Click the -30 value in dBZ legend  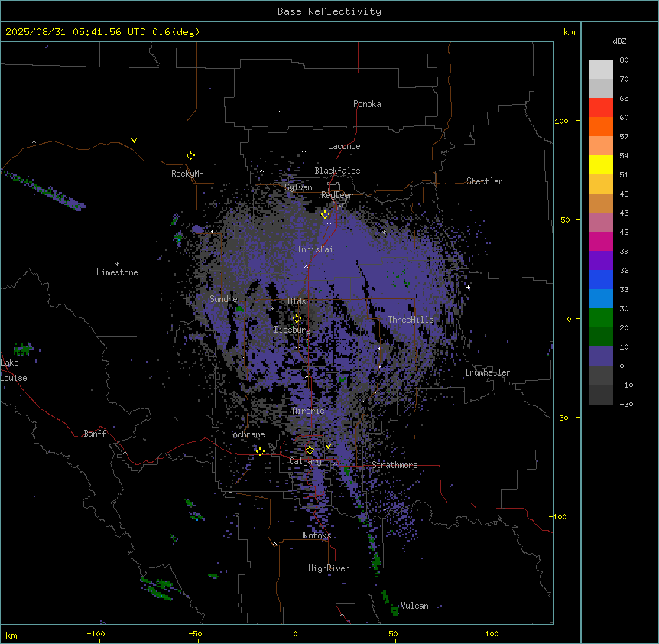(x=626, y=404)
